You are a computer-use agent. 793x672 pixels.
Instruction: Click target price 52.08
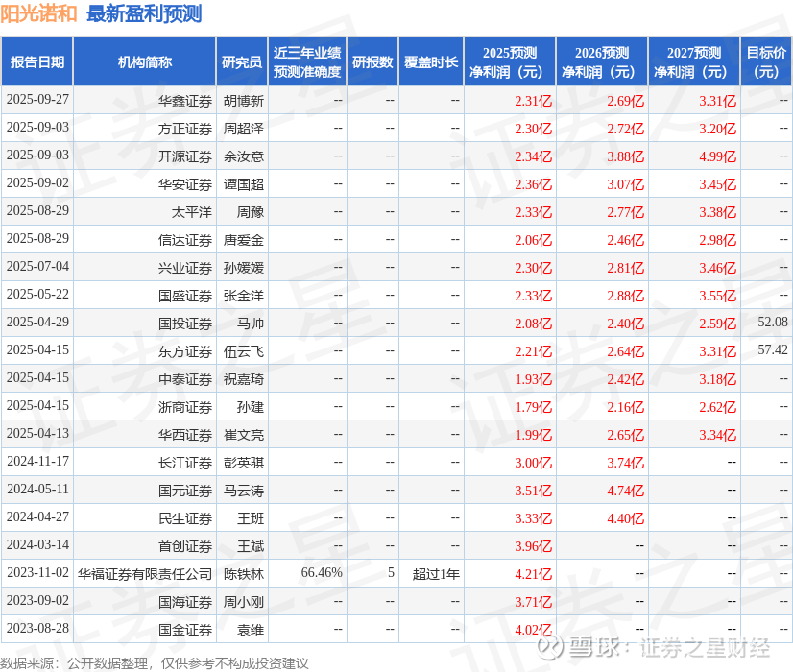pos(773,323)
